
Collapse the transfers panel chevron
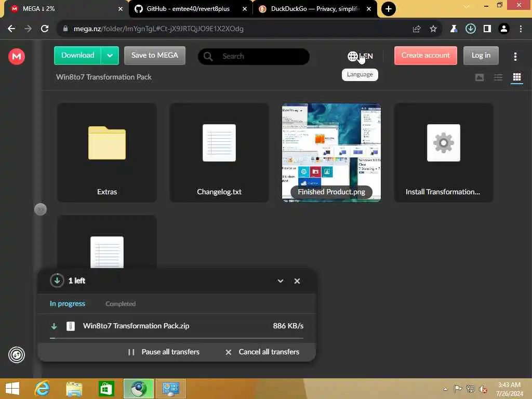[280, 281]
